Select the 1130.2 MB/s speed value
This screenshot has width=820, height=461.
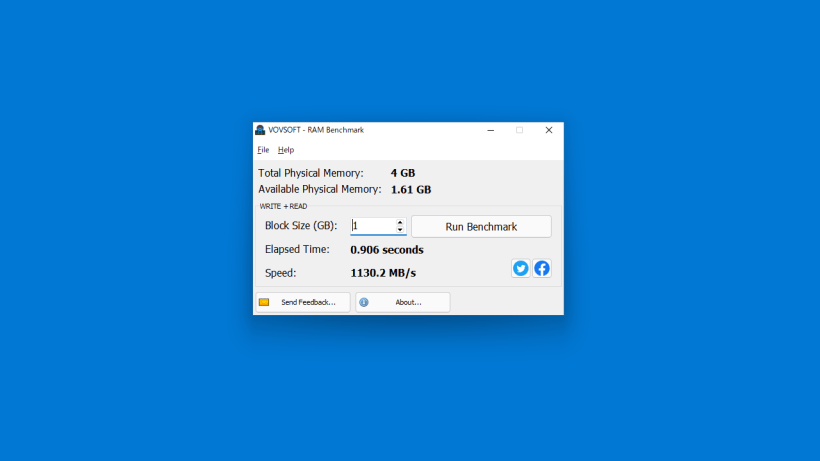[383, 273]
